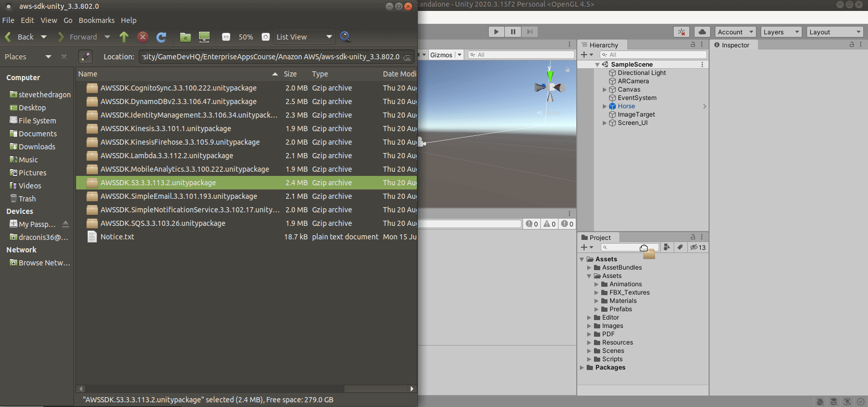Image resolution: width=868 pixels, height=407 pixels.
Task: Eject the My Passport device
Action: click(66, 224)
